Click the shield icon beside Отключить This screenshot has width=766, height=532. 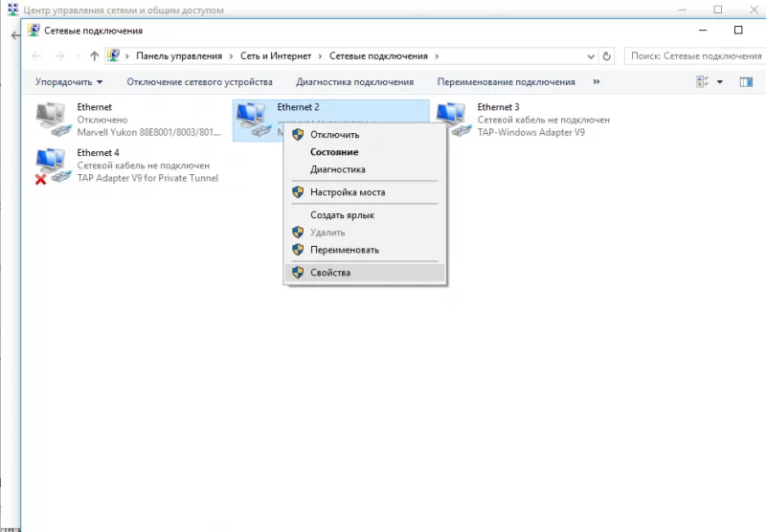coord(298,135)
